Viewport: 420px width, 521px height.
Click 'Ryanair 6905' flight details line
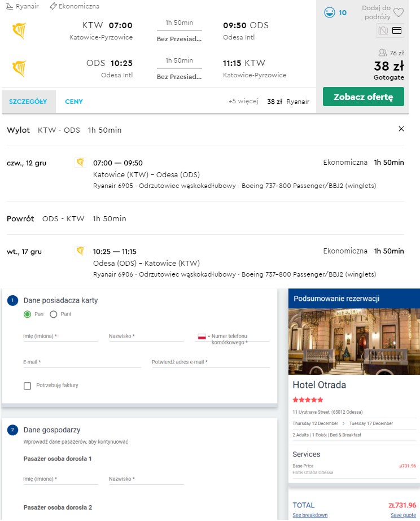pyautogui.click(x=235, y=186)
